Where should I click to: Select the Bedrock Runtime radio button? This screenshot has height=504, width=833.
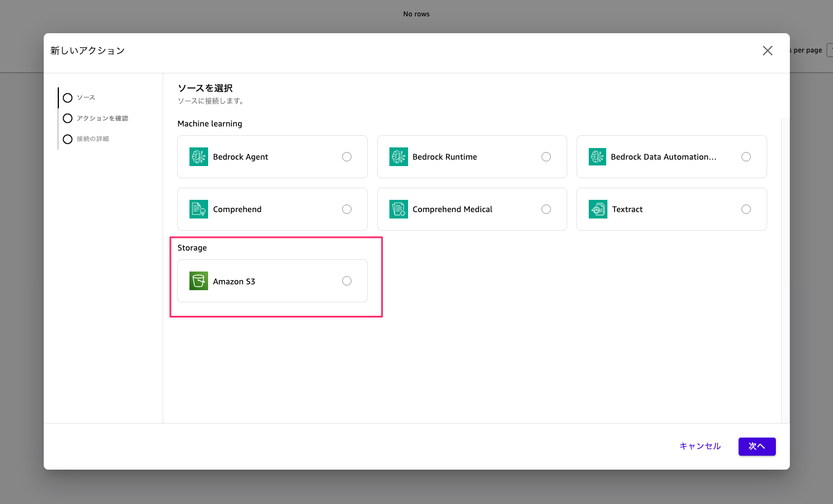tap(546, 157)
